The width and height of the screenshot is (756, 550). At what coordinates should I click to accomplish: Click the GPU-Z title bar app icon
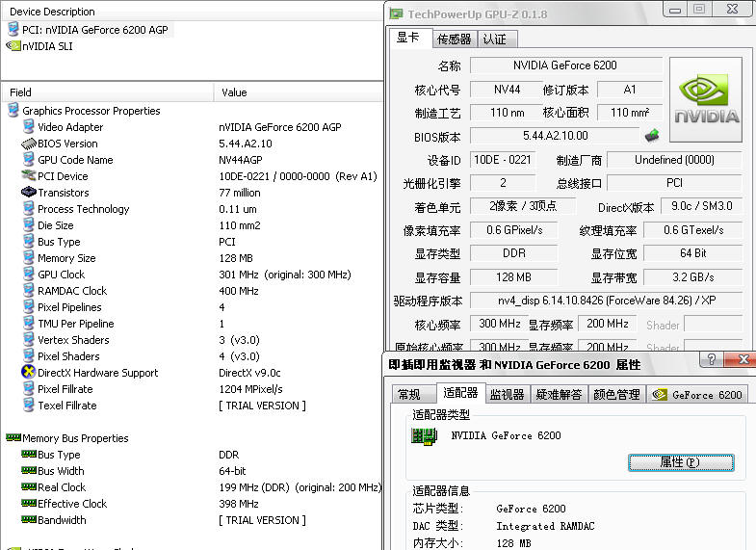click(x=396, y=14)
